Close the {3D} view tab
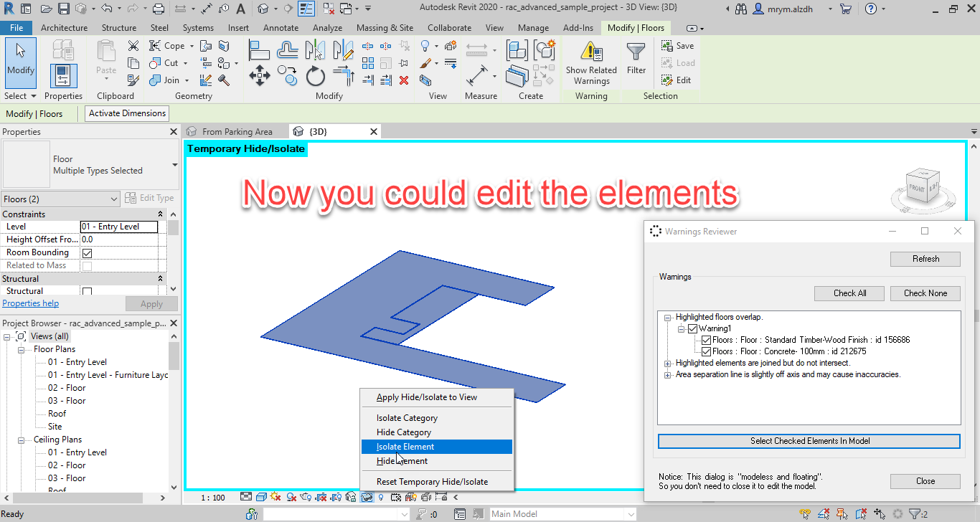 [x=374, y=132]
